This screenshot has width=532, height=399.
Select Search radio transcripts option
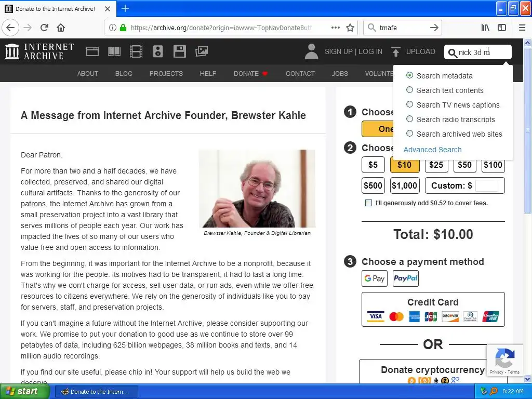coord(409,119)
